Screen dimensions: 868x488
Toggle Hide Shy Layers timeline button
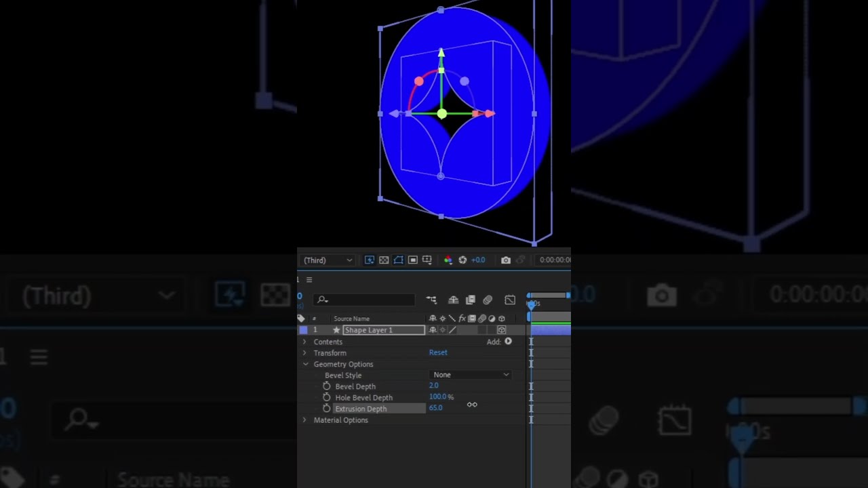454,300
